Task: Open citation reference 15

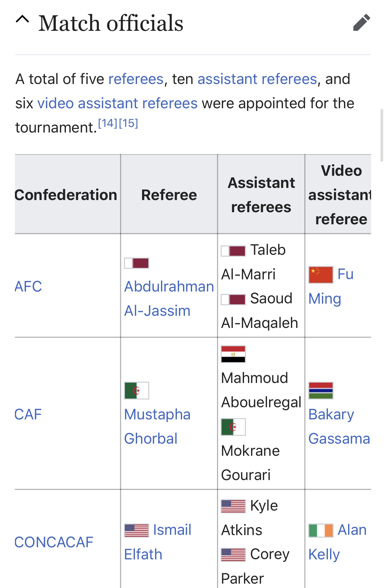Action: pyautogui.click(x=128, y=124)
